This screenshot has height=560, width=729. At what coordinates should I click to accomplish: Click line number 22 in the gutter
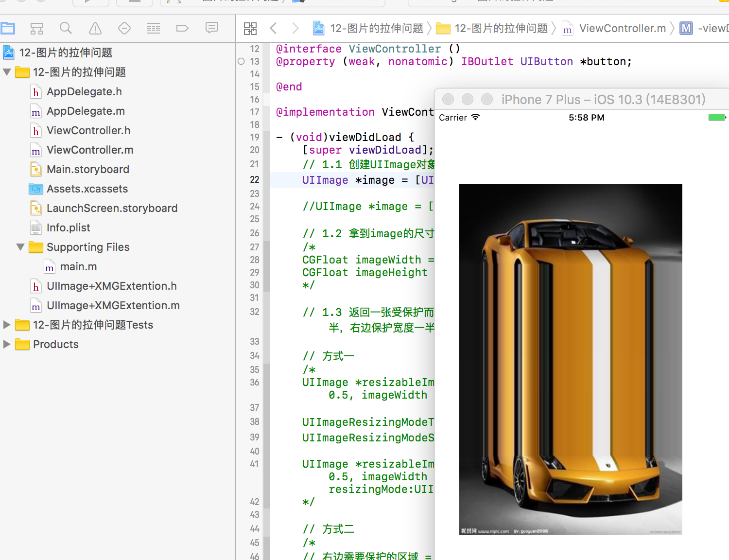pyautogui.click(x=255, y=179)
